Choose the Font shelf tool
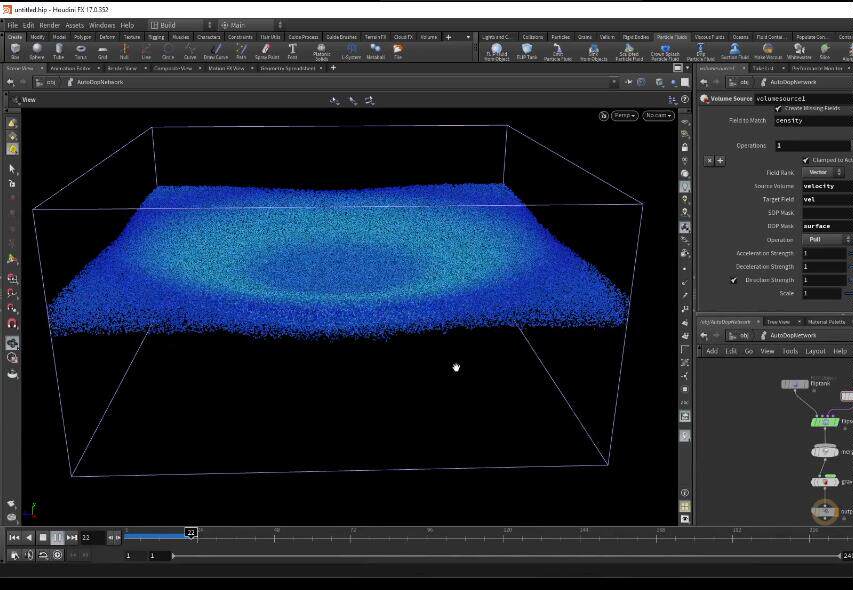 292,51
